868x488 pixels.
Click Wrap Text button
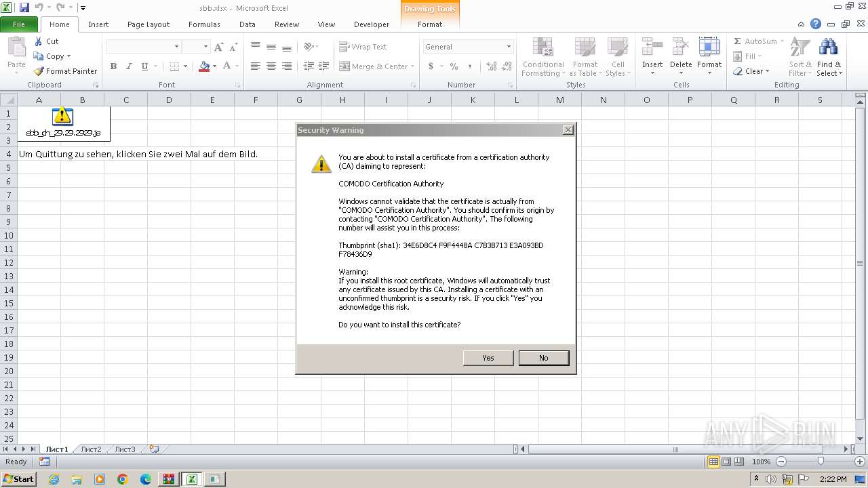coord(363,47)
